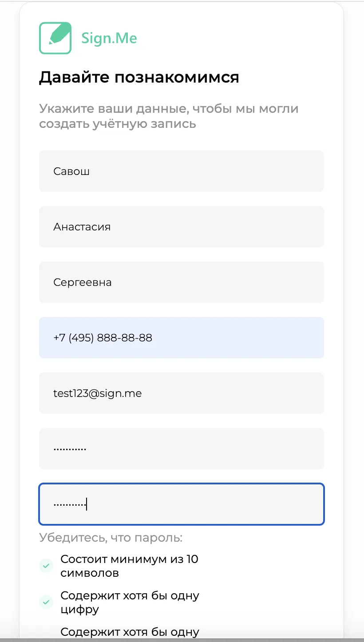Viewport: 364px width, 642px height.
Task: Focus the patronymic field containing Сергеевна
Action: [182, 282]
